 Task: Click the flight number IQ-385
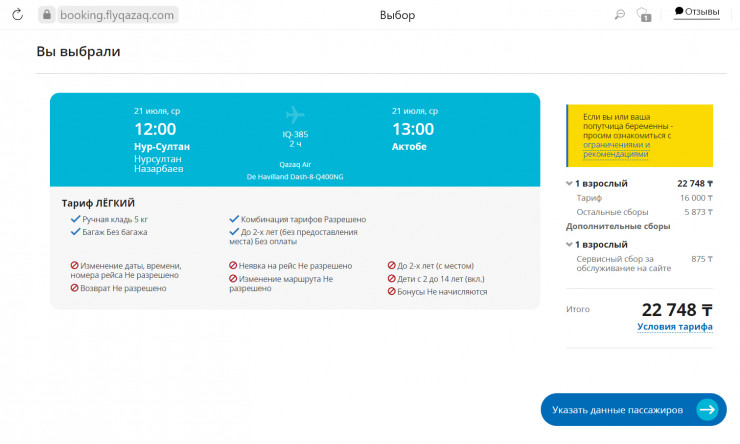coord(294,133)
